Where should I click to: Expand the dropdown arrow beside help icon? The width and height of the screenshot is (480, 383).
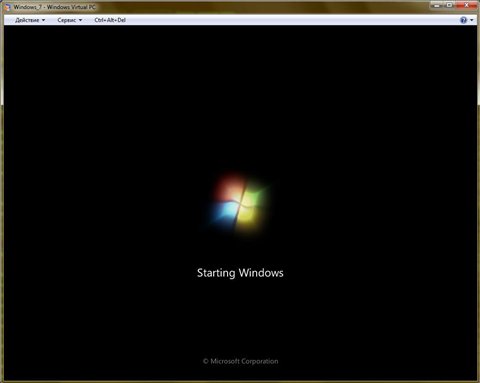tap(472, 20)
